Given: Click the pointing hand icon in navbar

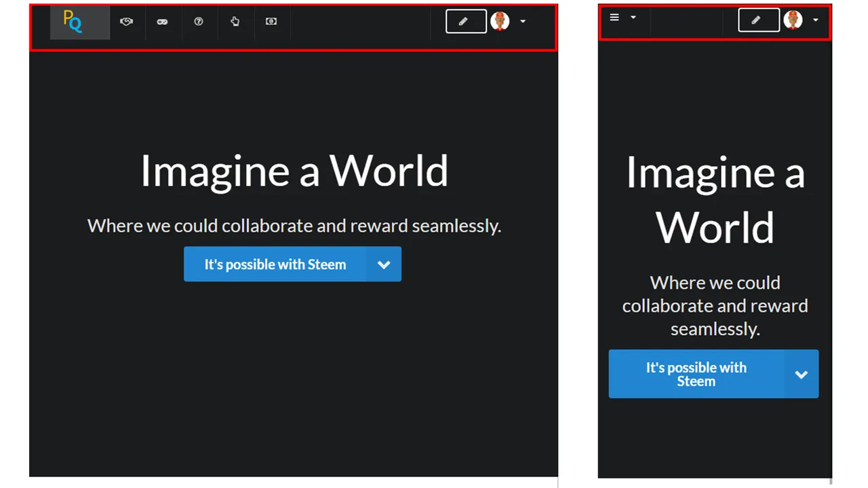Looking at the screenshot, I should 235,22.
